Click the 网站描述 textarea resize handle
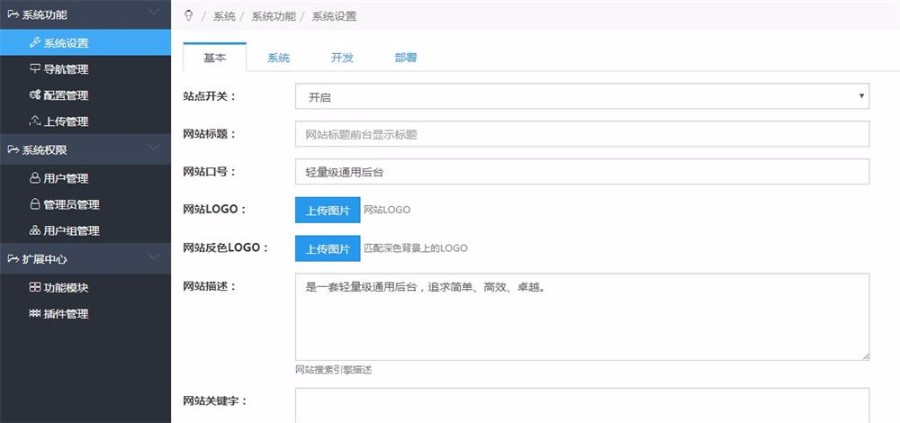Image resolution: width=900 pixels, height=423 pixels. click(x=865, y=356)
